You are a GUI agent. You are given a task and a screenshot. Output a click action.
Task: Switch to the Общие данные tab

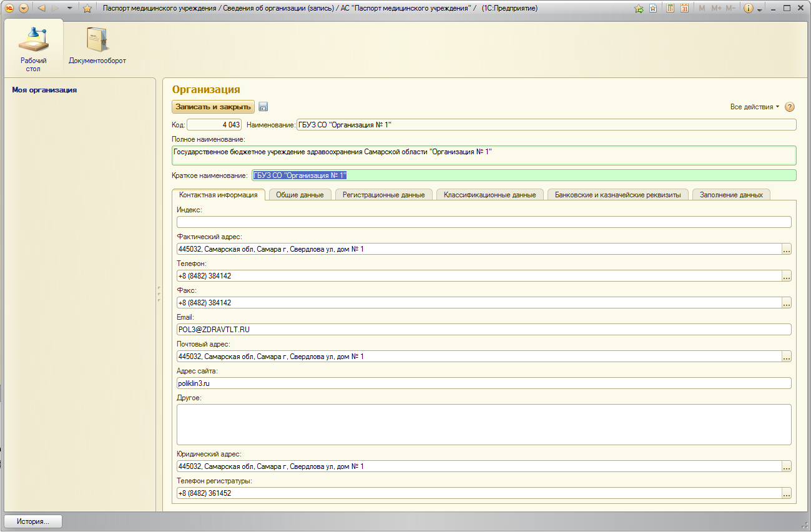[300, 195]
